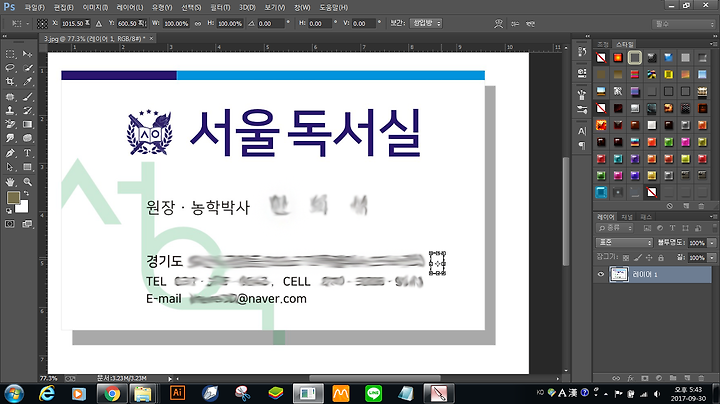Select the Path Selection tool
Image resolution: width=720 pixels, height=404 pixels.
[10, 167]
